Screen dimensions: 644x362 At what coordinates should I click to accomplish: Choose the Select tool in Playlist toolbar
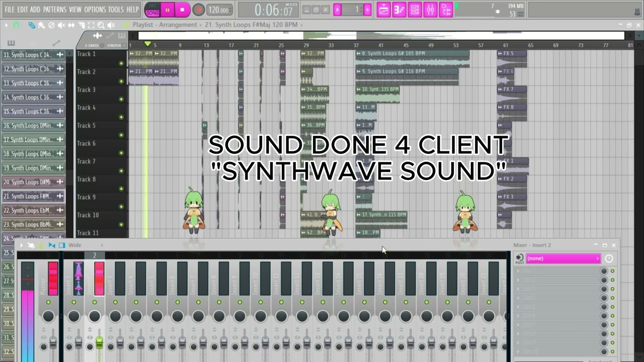tap(91, 25)
